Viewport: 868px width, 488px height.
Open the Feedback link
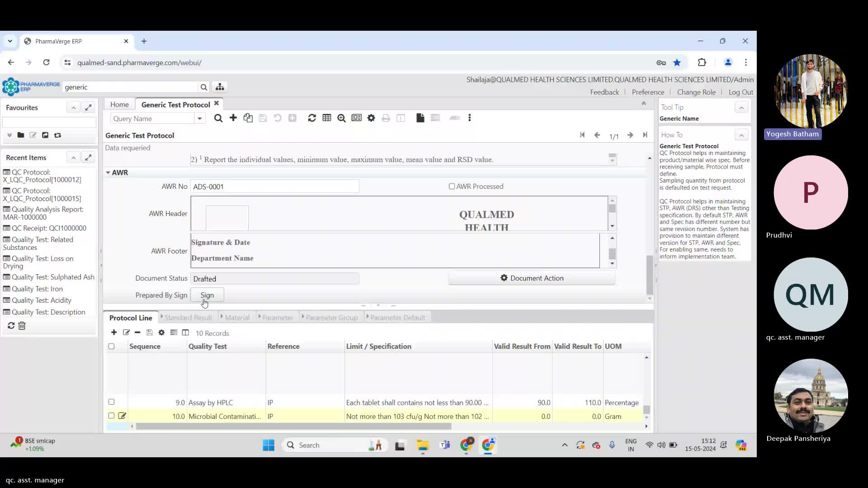tap(604, 92)
